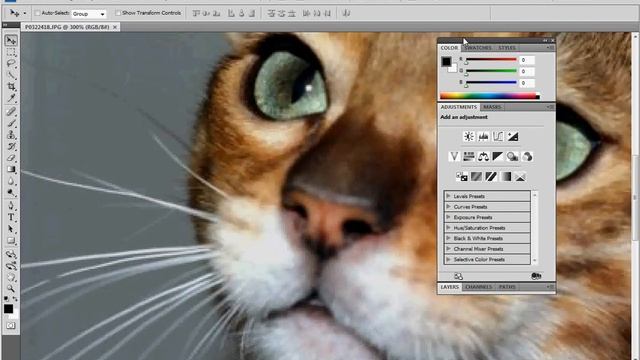
Task: Add a Color Balance adjustment layer
Action: (483, 156)
